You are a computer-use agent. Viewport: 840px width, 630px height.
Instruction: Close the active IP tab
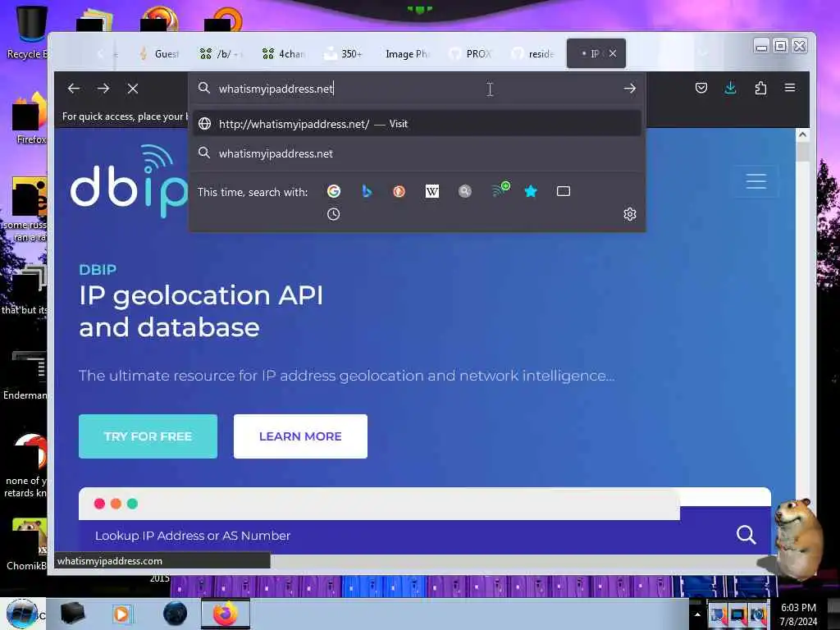[x=612, y=53]
